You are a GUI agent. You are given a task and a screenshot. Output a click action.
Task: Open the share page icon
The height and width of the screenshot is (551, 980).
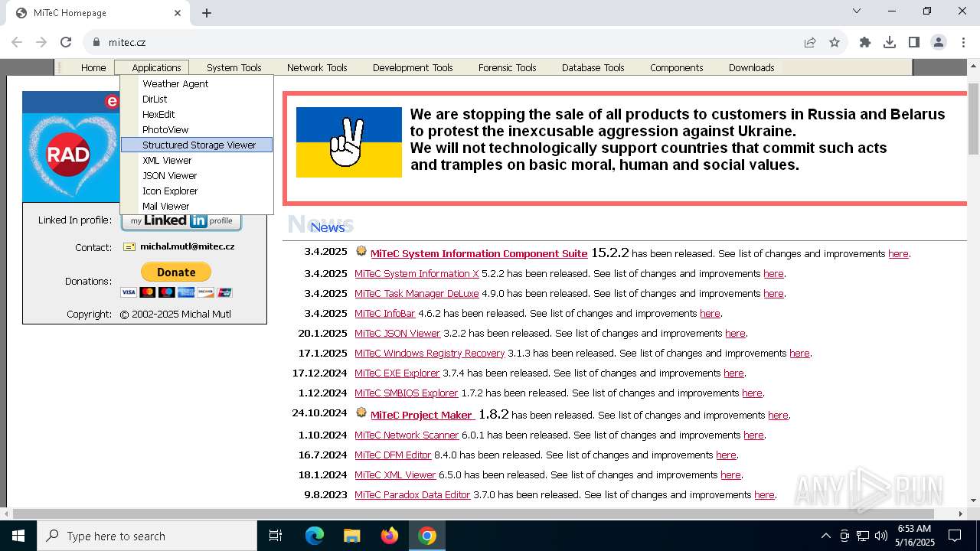click(810, 43)
